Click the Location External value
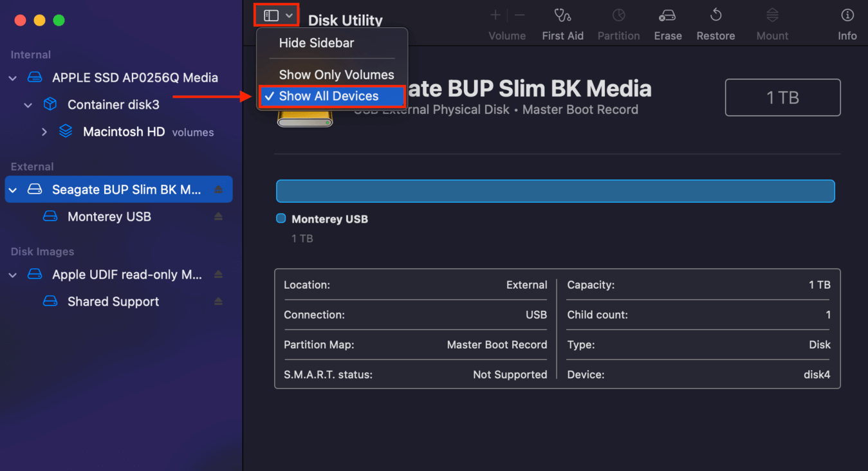Screen dimensions: 868x471 tap(526, 285)
